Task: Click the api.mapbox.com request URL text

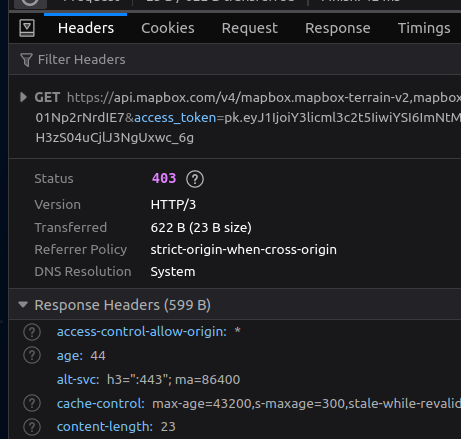Action: [x=264, y=98]
